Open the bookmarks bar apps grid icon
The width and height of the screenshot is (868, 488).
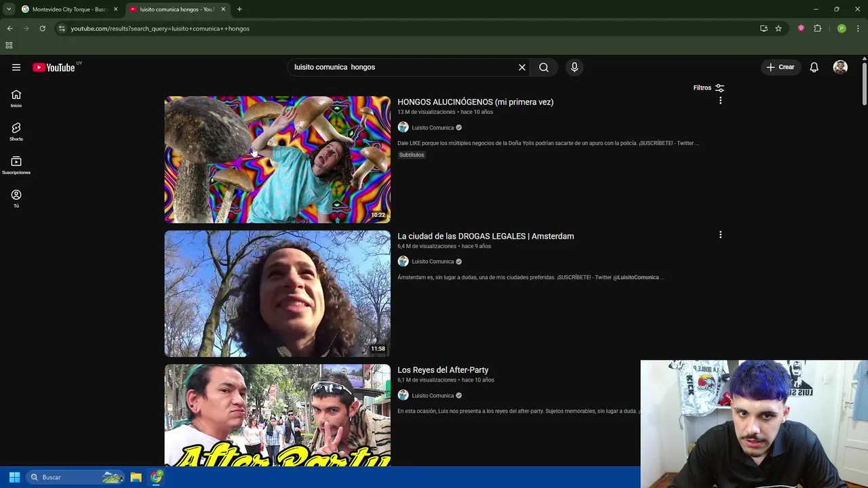(9, 45)
